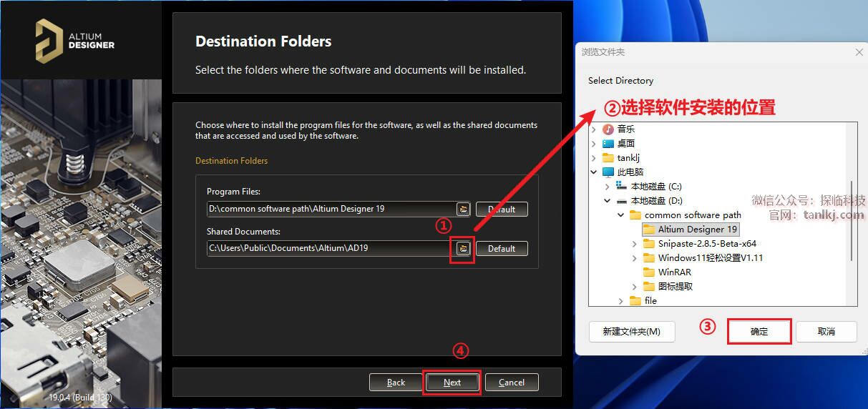Create a new folder with 新建文件夹(M)
Viewport: 868px width, 409px height.
click(631, 331)
